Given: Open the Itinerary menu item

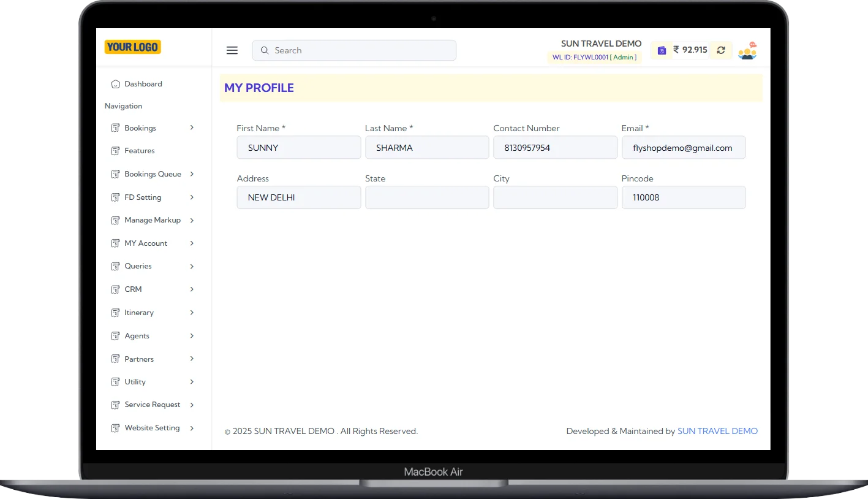Looking at the screenshot, I should coord(139,313).
